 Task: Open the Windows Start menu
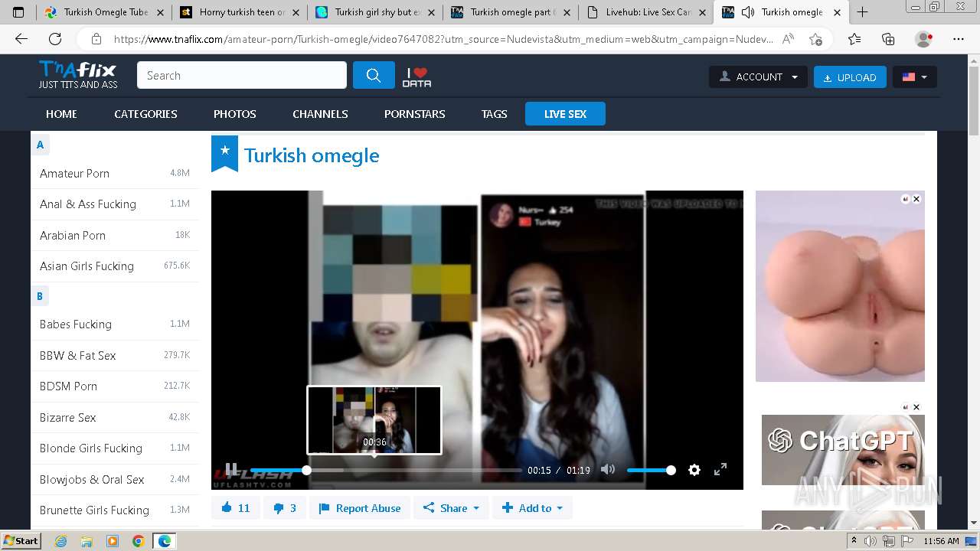[x=21, y=540]
